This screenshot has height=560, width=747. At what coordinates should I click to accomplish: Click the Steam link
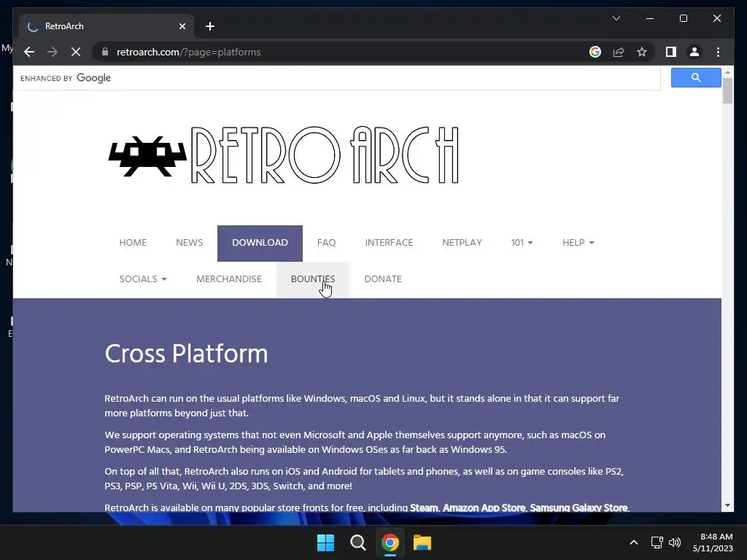click(424, 507)
